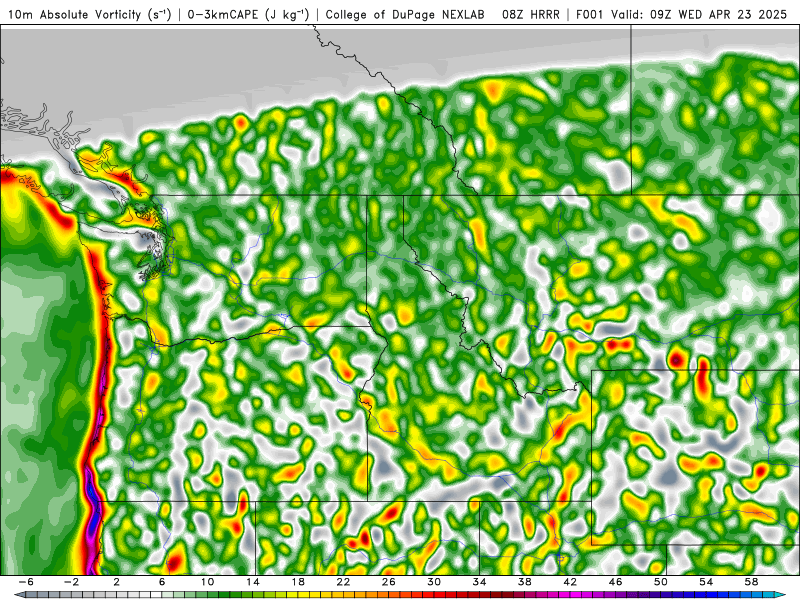Click the 46 colorbar scale label

click(615, 582)
